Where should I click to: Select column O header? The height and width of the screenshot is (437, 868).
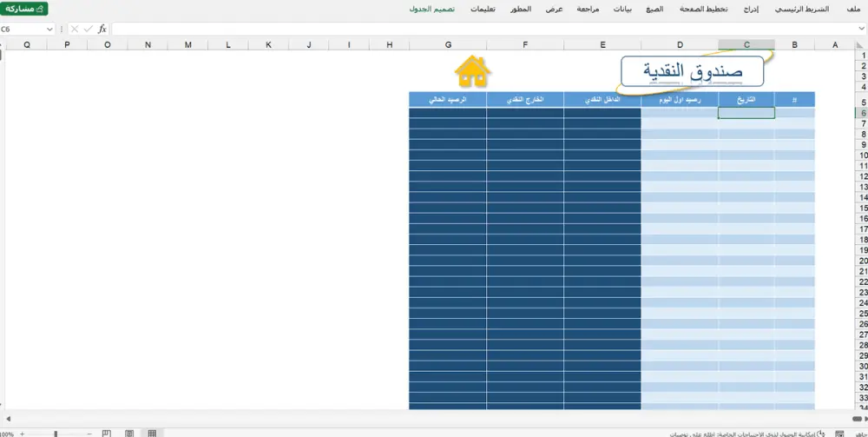tap(108, 45)
